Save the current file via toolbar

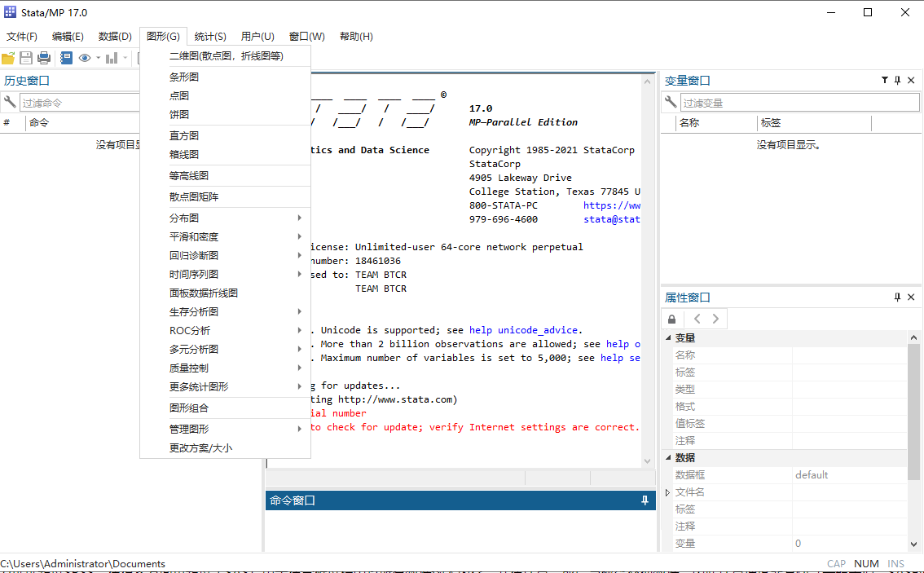pyautogui.click(x=25, y=58)
